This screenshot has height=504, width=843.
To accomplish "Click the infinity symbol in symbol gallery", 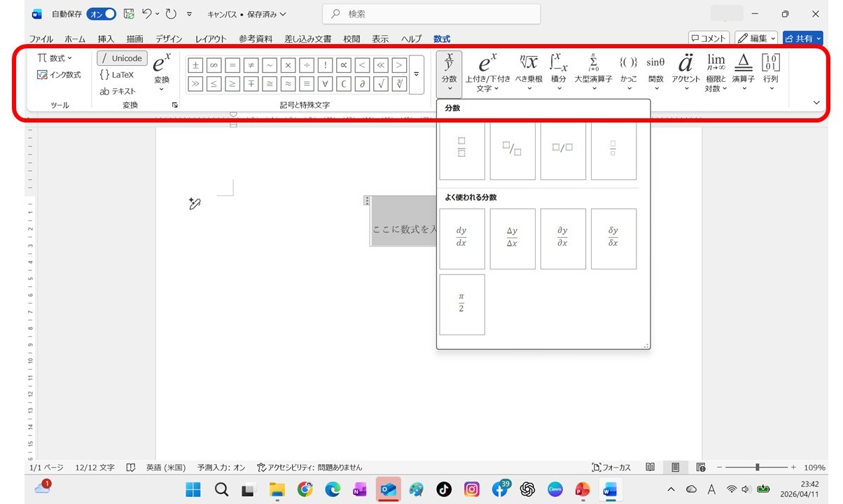I will [x=214, y=66].
